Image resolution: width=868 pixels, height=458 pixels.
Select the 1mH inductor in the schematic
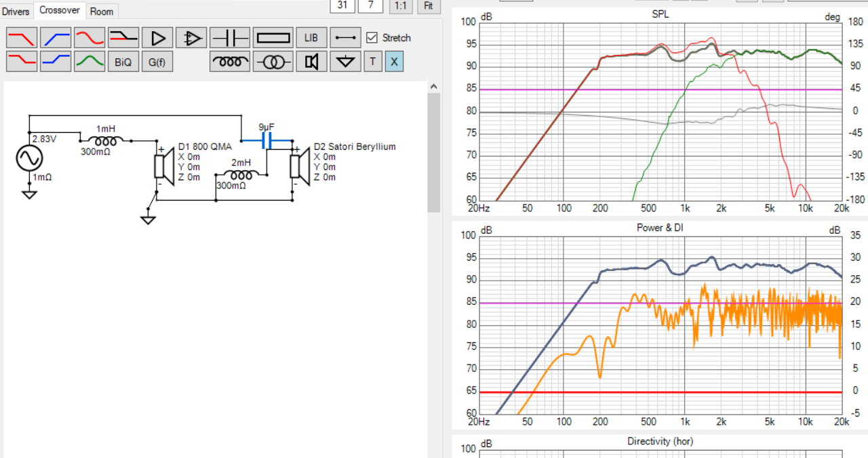pos(105,141)
